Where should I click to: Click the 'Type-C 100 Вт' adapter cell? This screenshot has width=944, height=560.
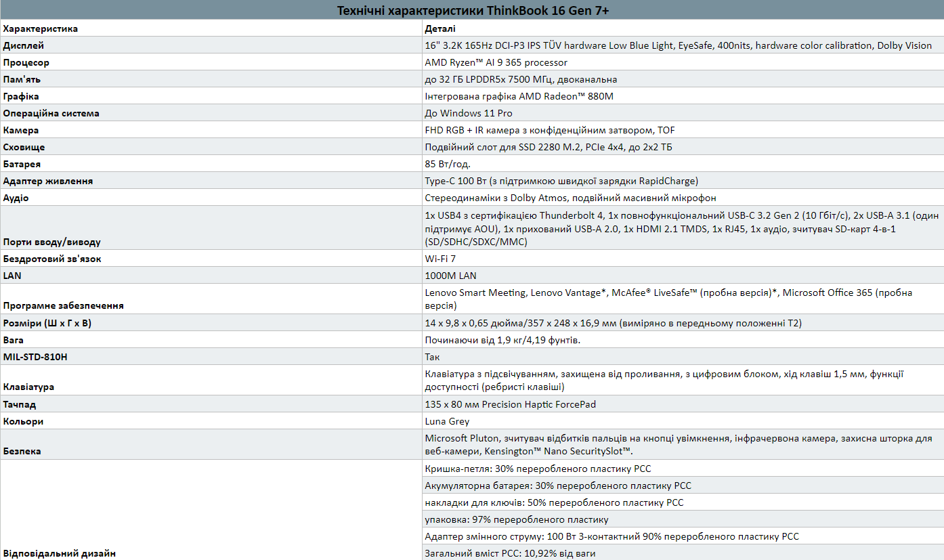[683, 181]
